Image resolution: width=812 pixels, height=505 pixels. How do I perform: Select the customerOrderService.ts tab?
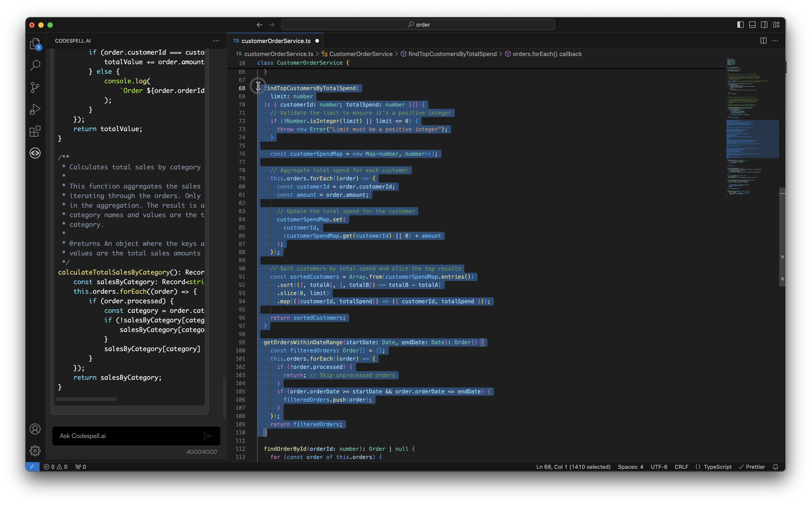pos(276,41)
